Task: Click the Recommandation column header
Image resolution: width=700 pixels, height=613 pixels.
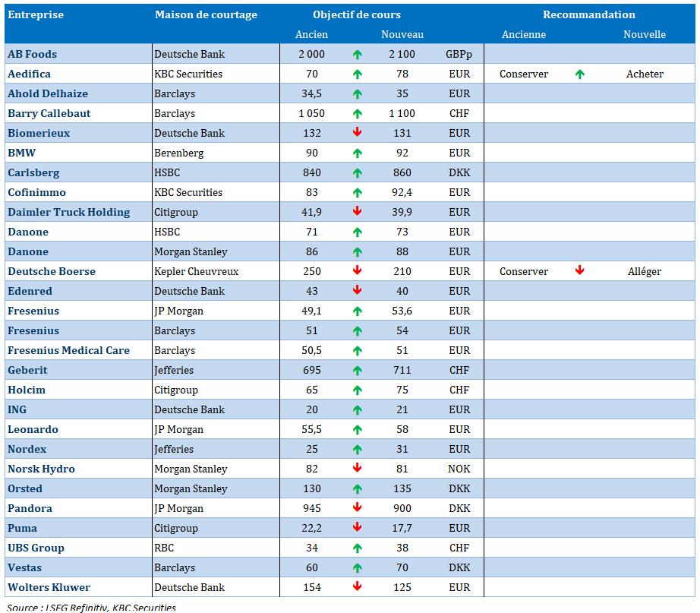Action: tap(589, 15)
